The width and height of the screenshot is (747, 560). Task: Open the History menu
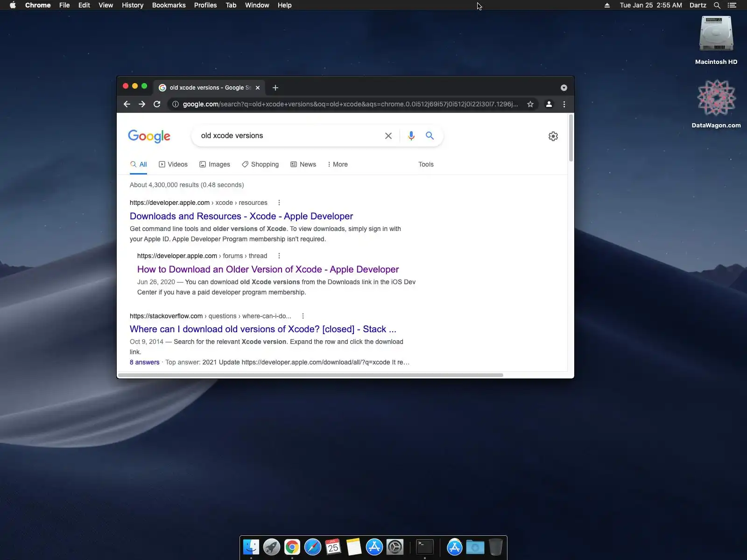click(133, 5)
